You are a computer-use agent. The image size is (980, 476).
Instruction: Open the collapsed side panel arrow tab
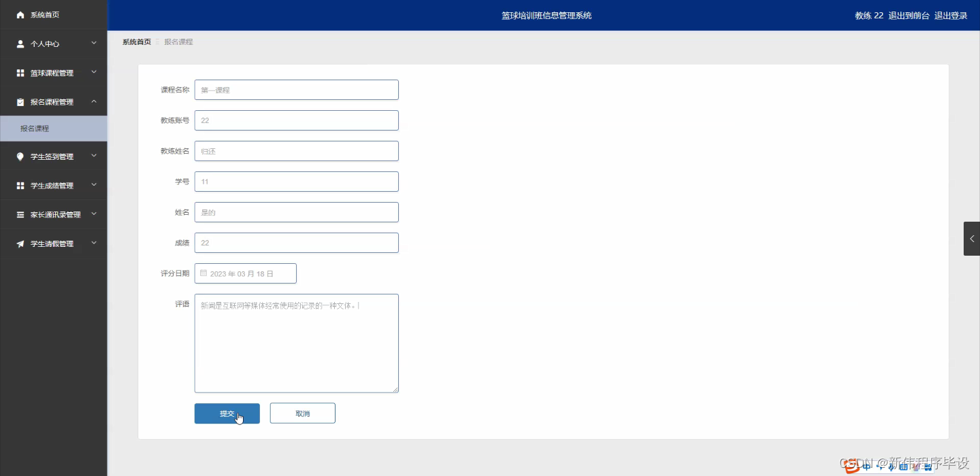click(972, 239)
